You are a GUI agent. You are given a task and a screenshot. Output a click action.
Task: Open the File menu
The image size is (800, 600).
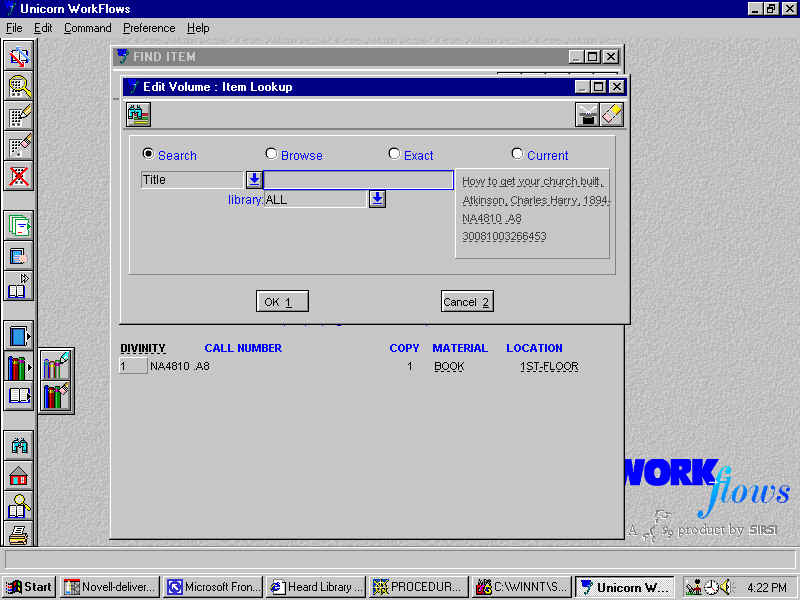pos(14,28)
